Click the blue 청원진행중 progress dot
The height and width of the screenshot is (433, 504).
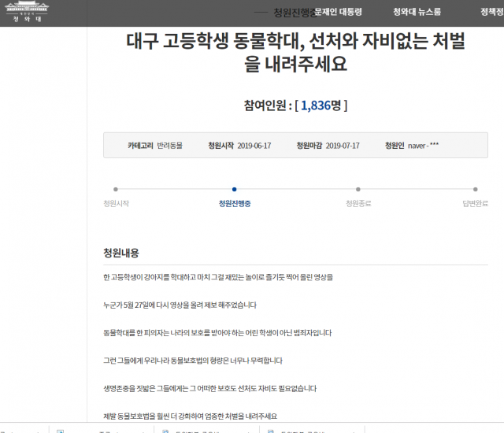coord(235,190)
